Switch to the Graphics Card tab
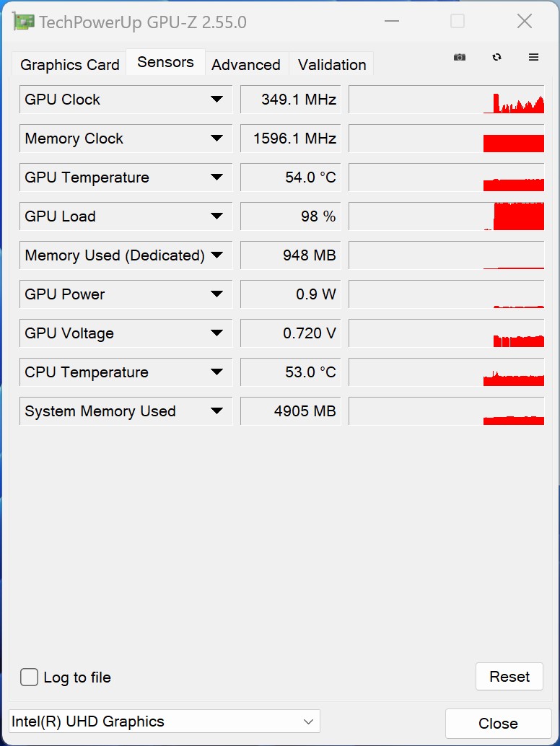The image size is (560, 746). 69,65
